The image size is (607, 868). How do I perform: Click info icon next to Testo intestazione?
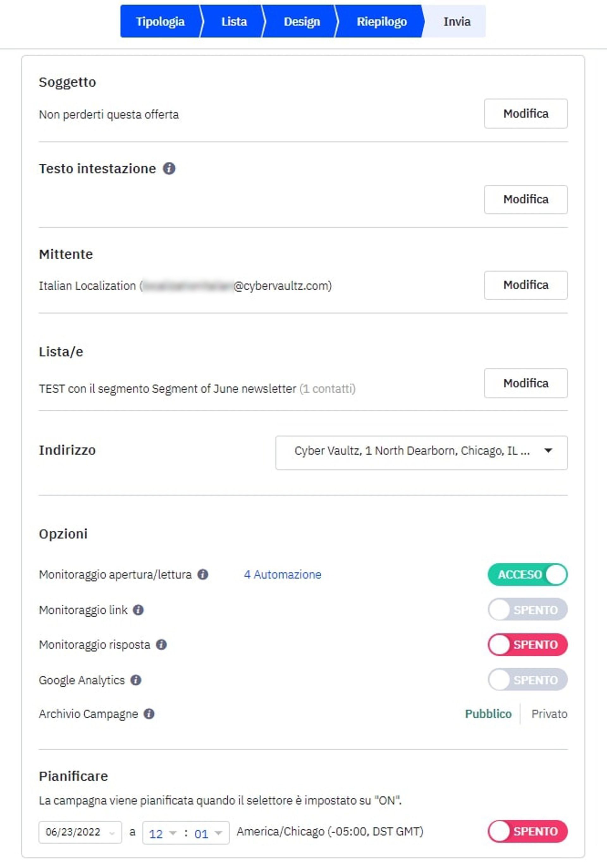pos(169,168)
